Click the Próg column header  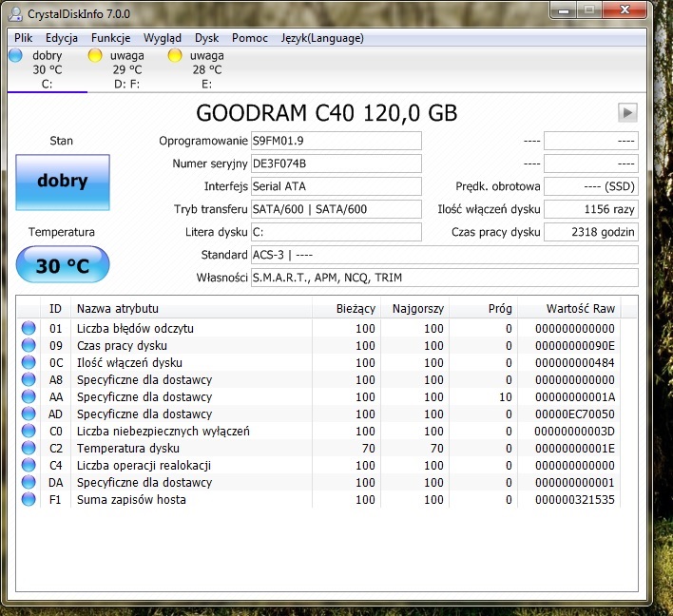[x=484, y=308]
